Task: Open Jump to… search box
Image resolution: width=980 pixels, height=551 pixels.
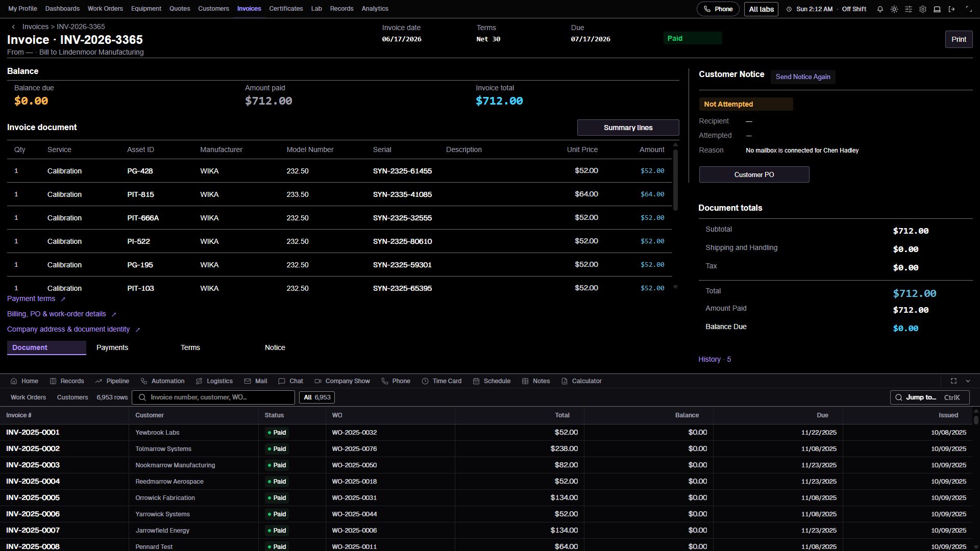Action: tap(929, 397)
